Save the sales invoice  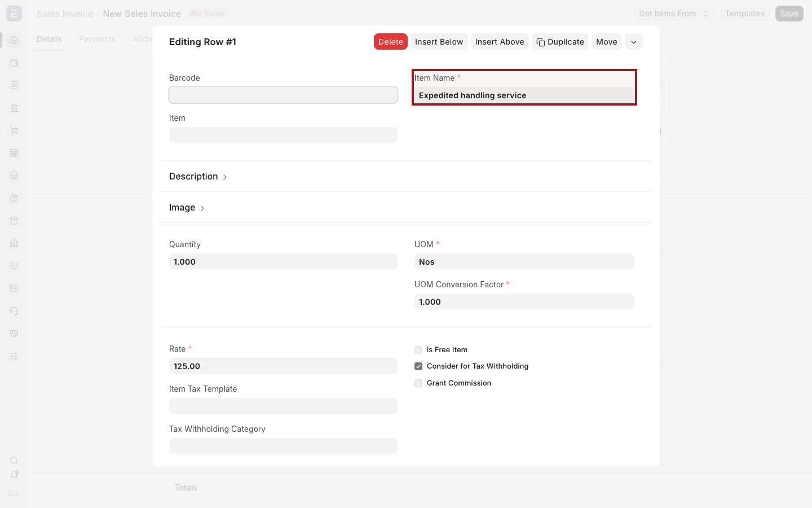789,14
